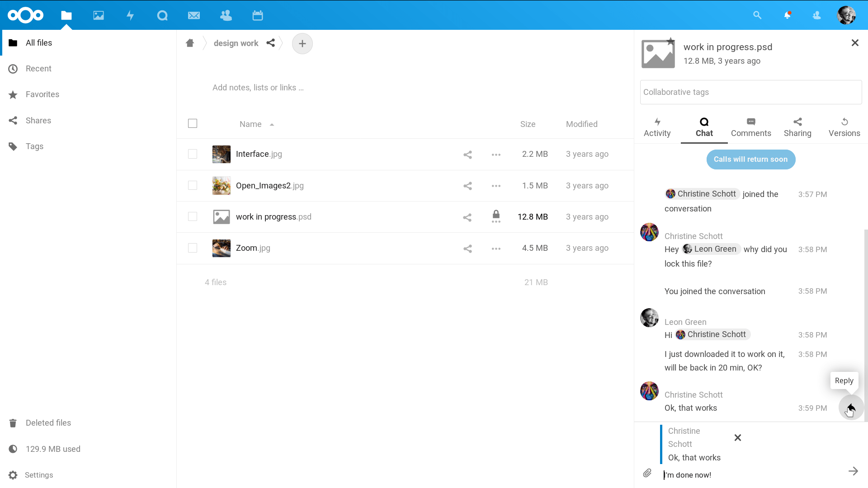Image resolution: width=868 pixels, height=488 pixels.
Task: Open Deleted files in sidebar
Action: point(48,423)
